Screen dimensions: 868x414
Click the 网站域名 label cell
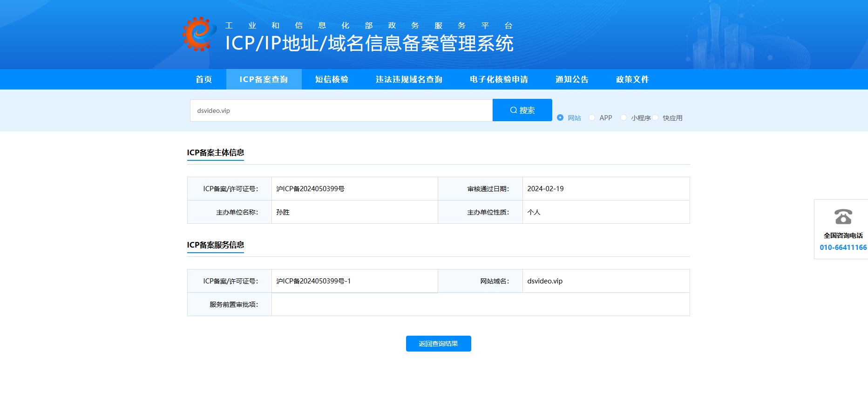pyautogui.click(x=481, y=281)
